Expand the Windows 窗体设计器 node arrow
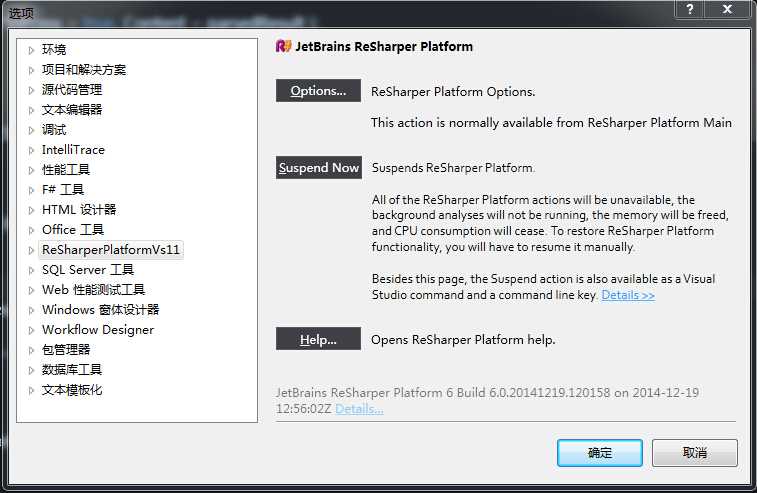 tap(31, 310)
